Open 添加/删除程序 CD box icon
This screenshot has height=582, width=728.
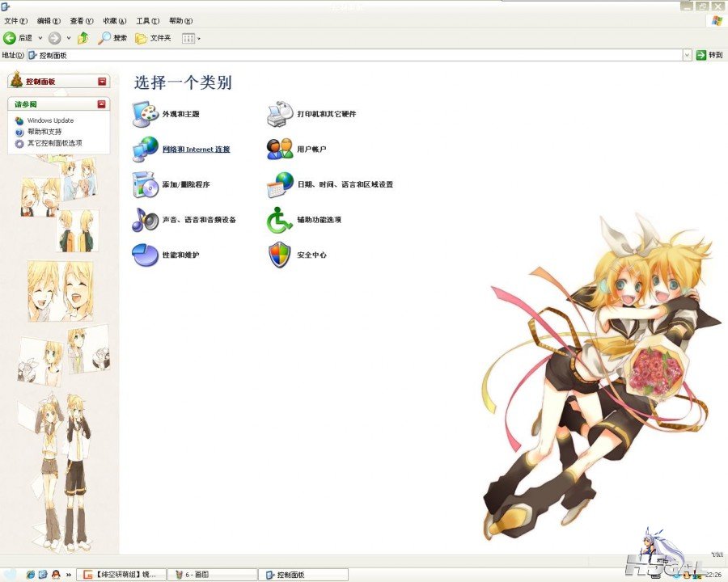click(x=146, y=184)
